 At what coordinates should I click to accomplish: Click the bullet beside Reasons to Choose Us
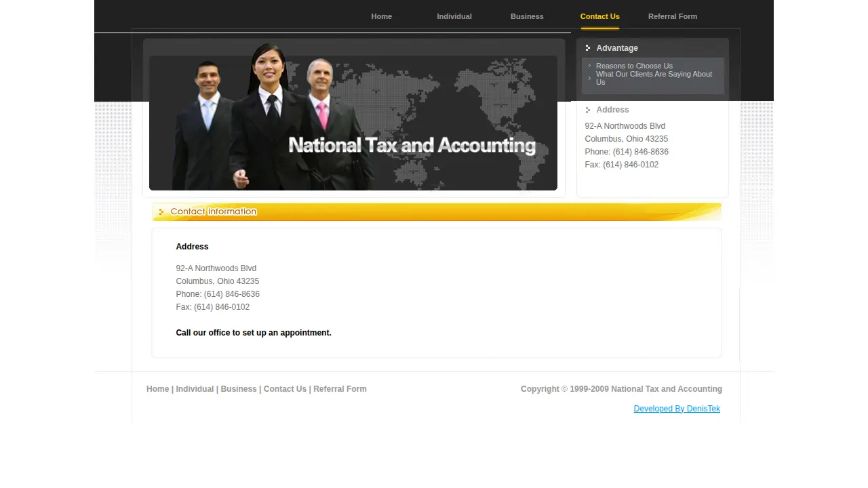(590, 66)
